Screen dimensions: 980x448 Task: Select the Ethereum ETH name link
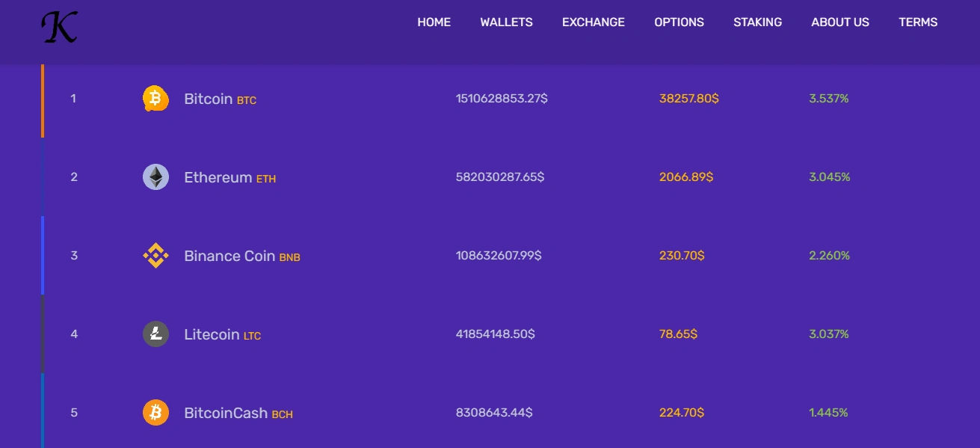(x=229, y=178)
